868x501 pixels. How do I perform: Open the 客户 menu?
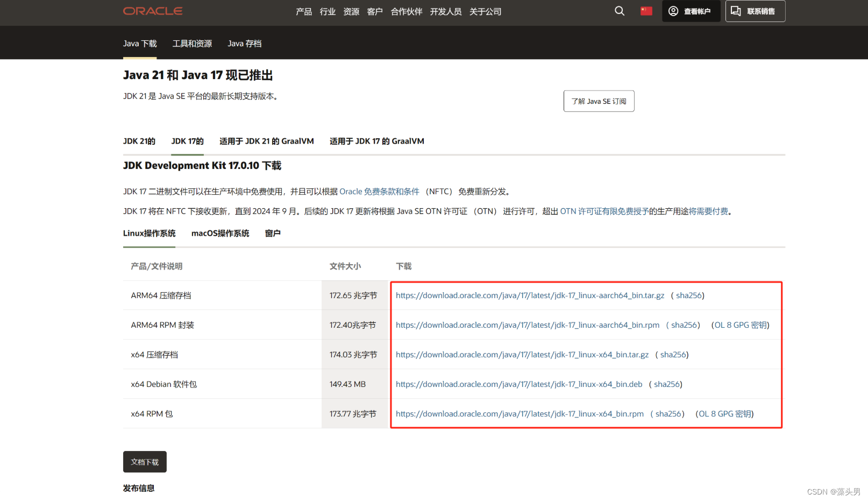tap(375, 12)
